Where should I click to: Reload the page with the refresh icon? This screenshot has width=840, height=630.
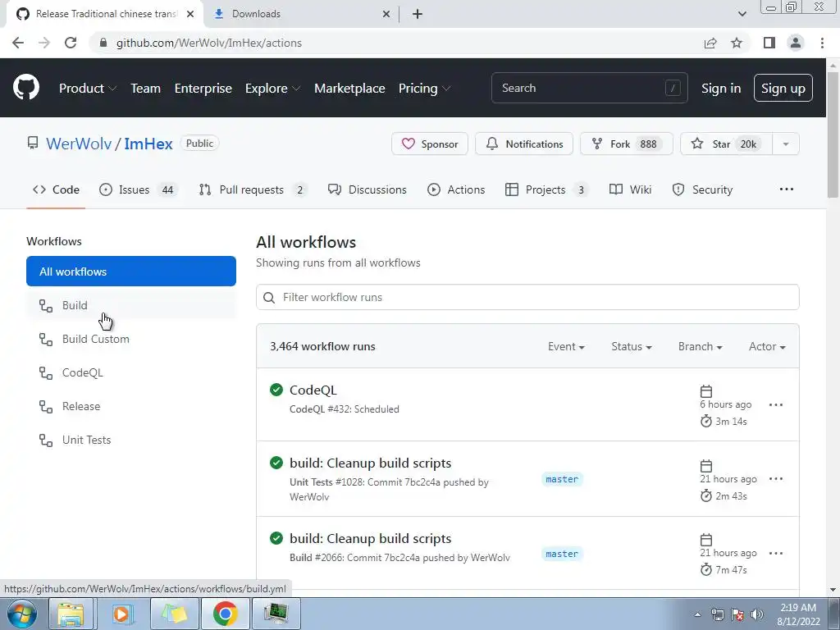[x=71, y=43]
